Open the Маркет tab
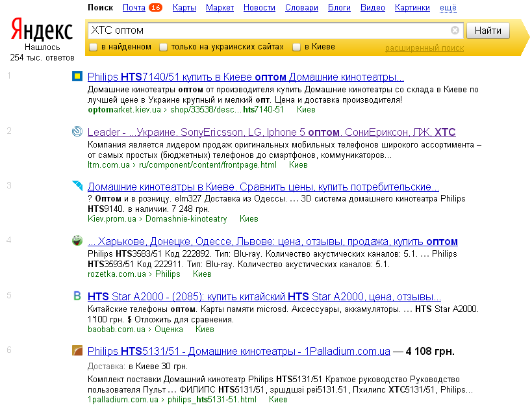Screen dimensions: 532x414 (220, 8)
